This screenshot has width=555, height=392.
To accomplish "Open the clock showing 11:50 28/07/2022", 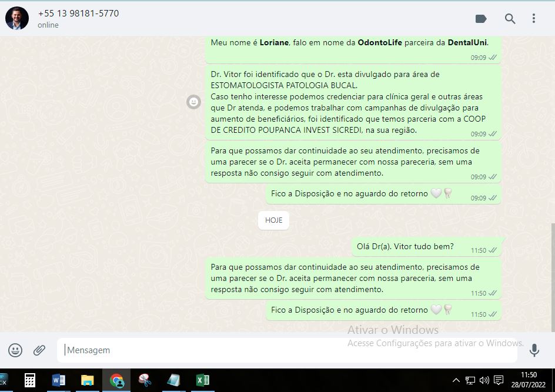I will [529, 380].
